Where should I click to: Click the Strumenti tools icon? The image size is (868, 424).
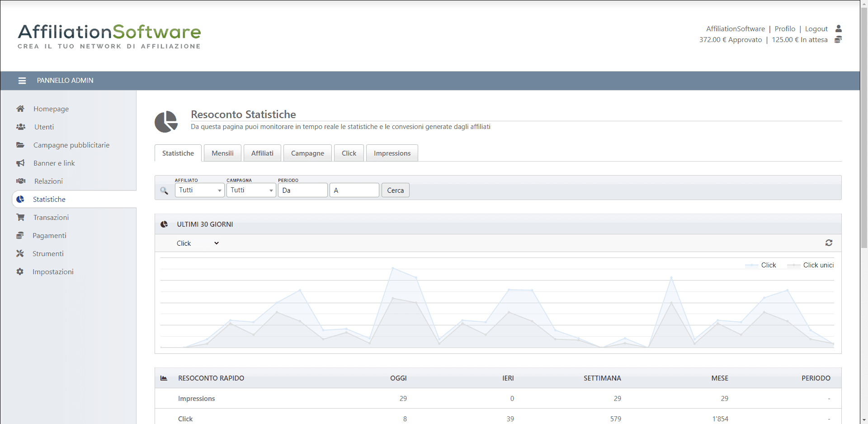coord(20,253)
